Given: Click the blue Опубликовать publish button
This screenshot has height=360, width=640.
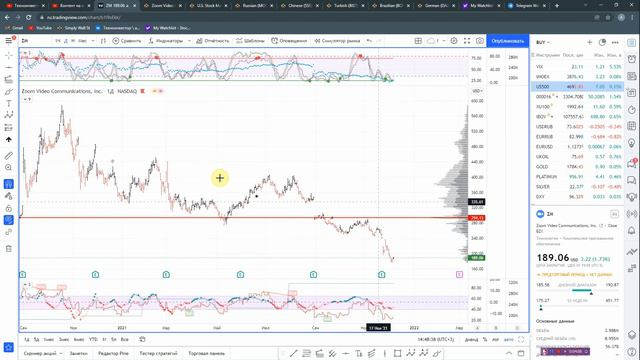Looking at the screenshot, I should (x=508, y=41).
